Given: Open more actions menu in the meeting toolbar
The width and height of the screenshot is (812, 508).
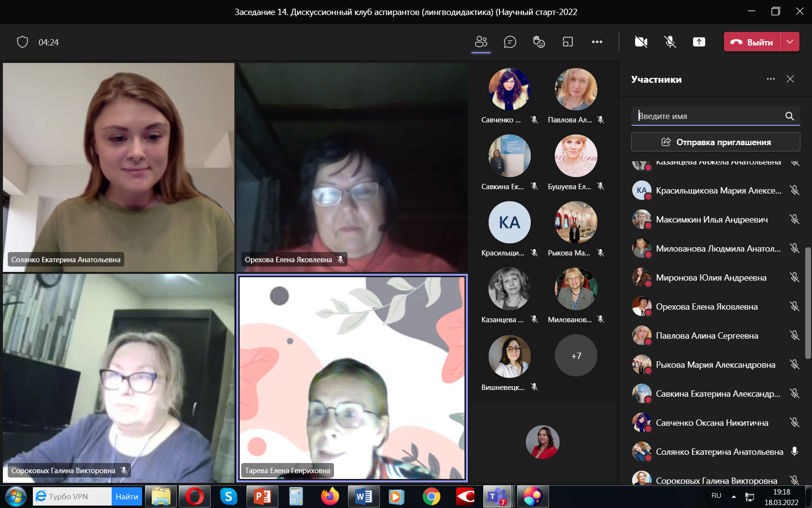Looking at the screenshot, I should (597, 42).
